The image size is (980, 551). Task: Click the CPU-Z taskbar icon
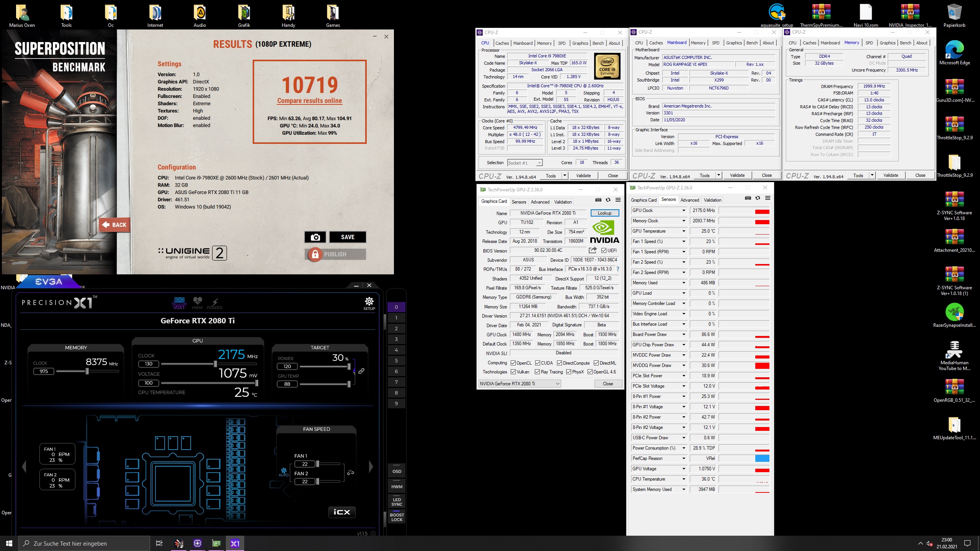[x=198, y=543]
